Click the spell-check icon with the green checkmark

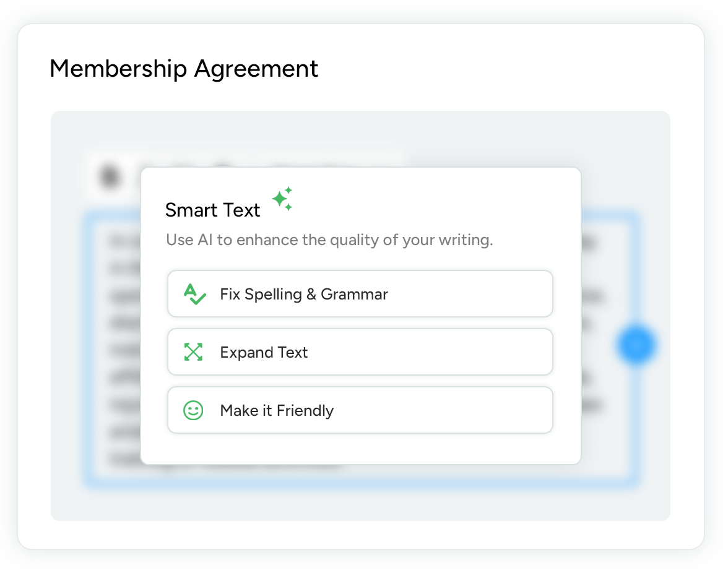tap(194, 294)
